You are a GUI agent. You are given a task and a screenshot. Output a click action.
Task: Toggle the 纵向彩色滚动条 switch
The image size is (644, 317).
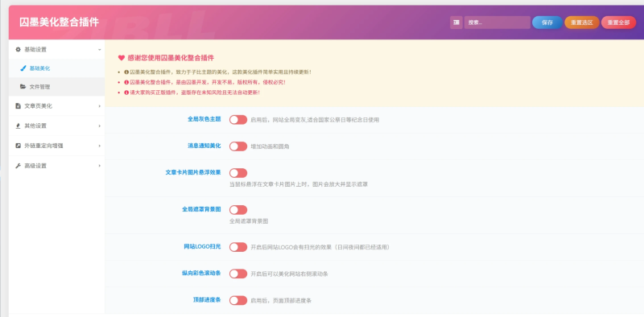[238, 274]
